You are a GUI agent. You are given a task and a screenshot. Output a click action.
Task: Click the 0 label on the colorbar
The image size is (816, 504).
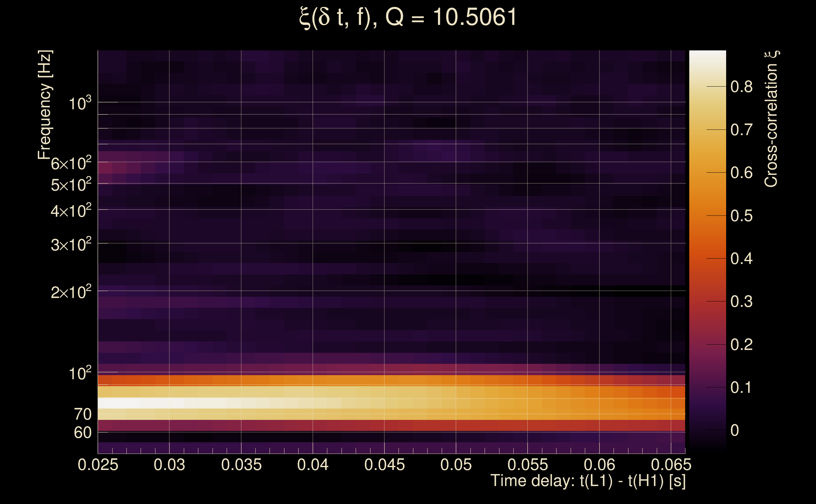coord(735,430)
